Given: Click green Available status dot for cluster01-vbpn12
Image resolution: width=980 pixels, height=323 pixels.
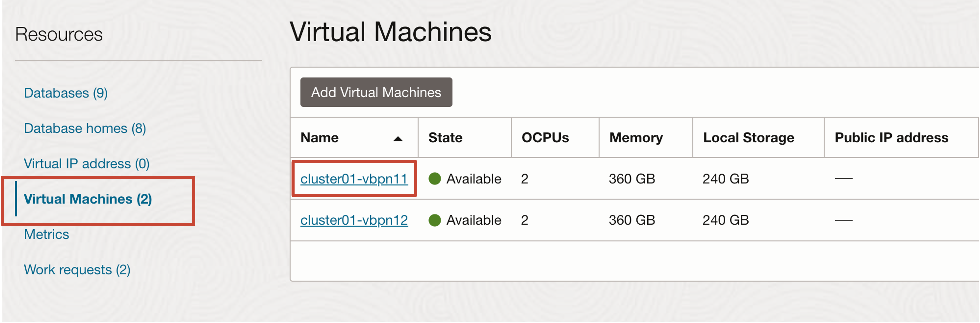Looking at the screenshot, I should (434, 220).
